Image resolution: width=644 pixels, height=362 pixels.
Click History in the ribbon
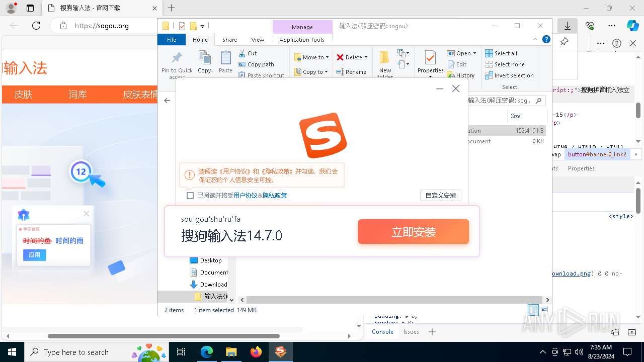coord(461,75)
